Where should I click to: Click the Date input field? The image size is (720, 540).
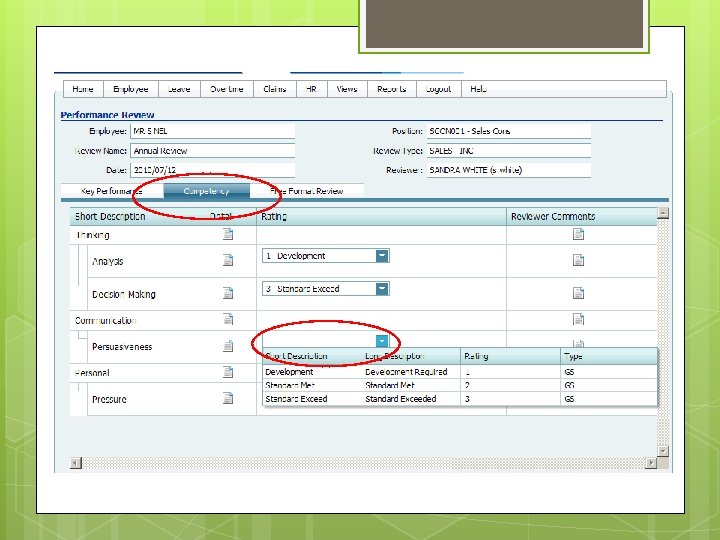point(213,170)
